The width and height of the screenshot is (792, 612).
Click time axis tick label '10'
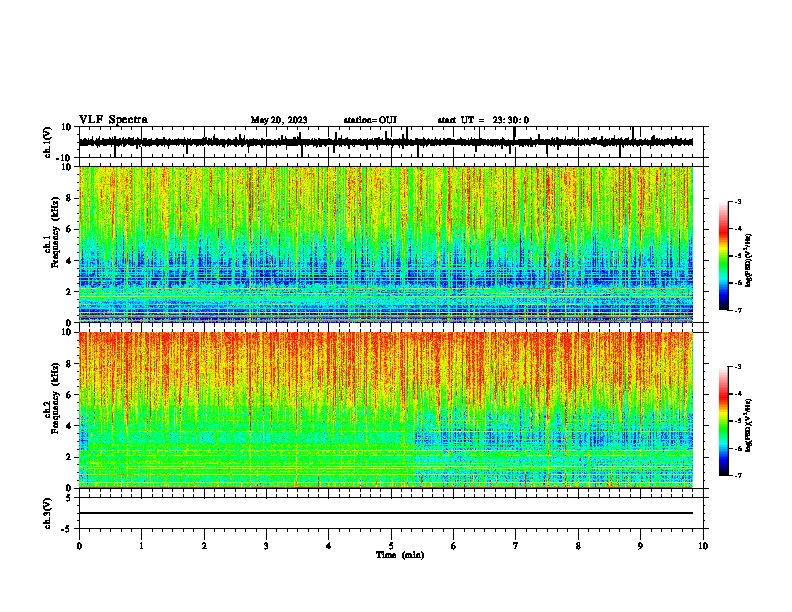coord(703,546)
